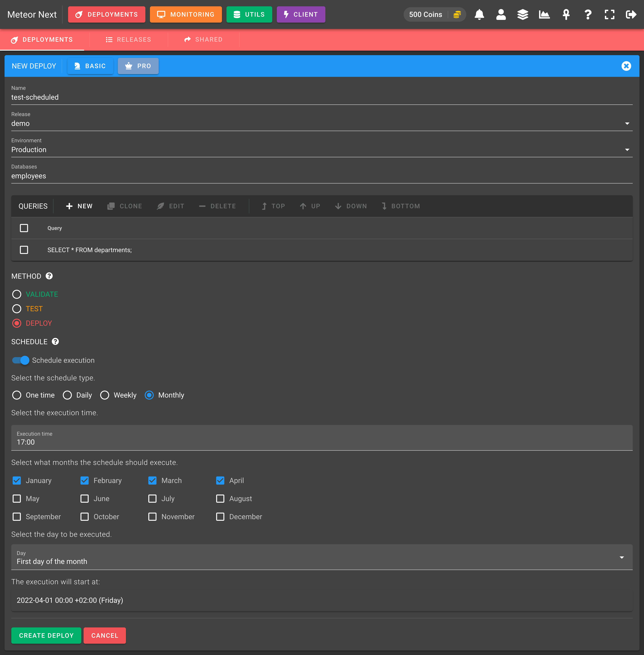This screenshot has height=655, width=644.
Task: Open the notifications bell icon
Action: click(479, 15)
